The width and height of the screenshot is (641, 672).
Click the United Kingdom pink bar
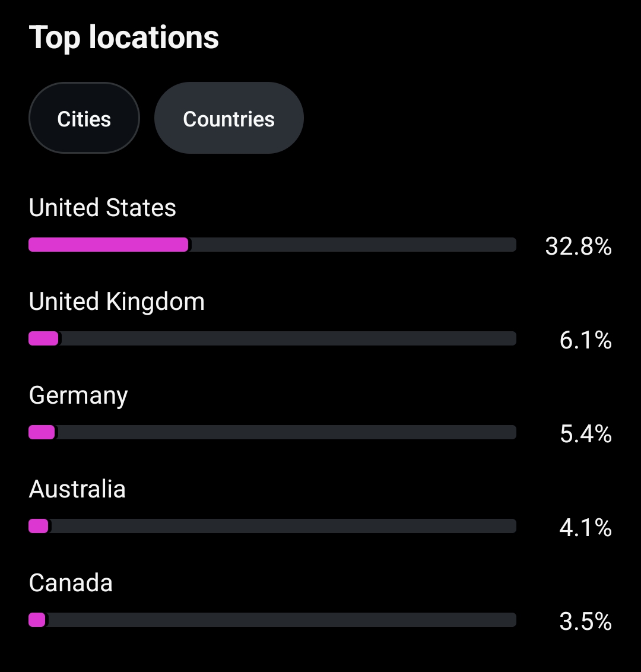click(43, 338)
